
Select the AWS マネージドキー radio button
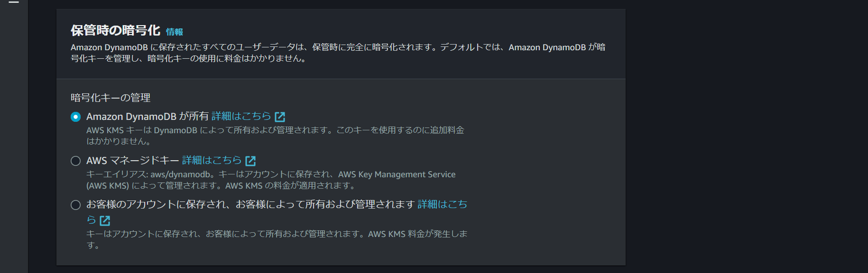75,161
